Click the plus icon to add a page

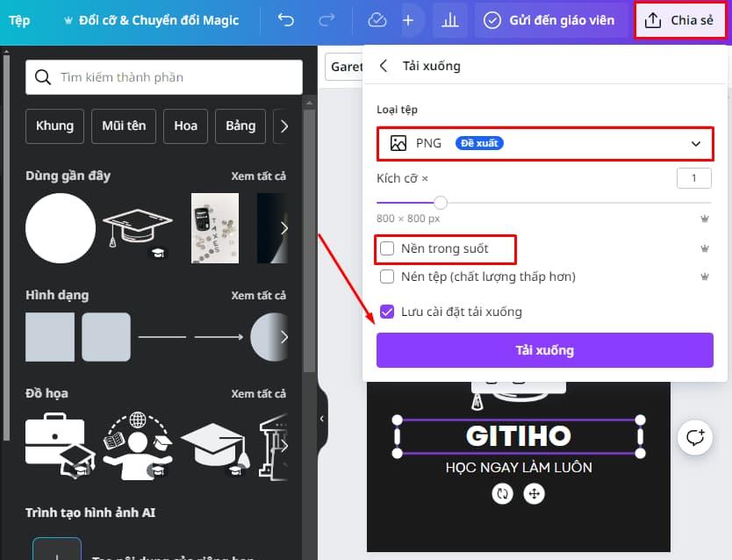[409, 19]
